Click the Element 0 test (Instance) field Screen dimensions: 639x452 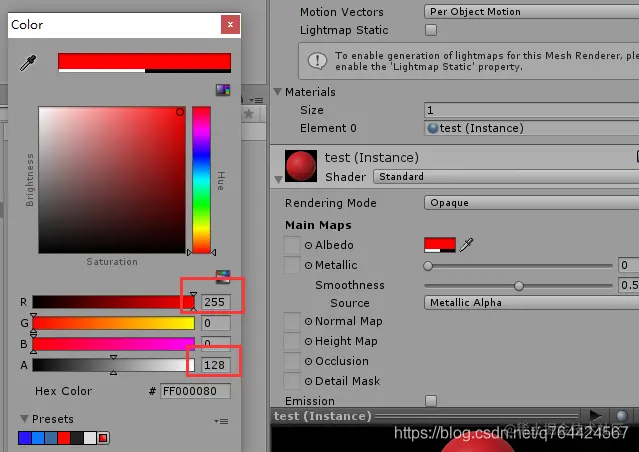click(x=531, y=128)
